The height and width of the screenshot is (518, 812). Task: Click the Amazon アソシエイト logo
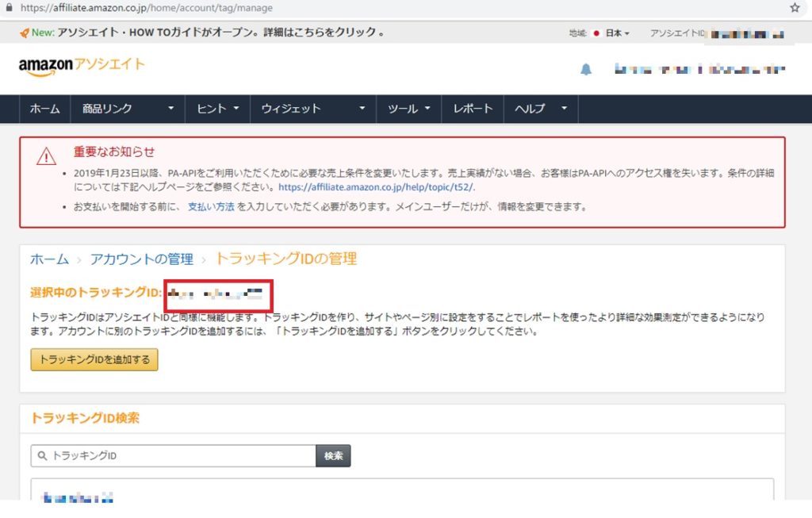tap(82, 67)
